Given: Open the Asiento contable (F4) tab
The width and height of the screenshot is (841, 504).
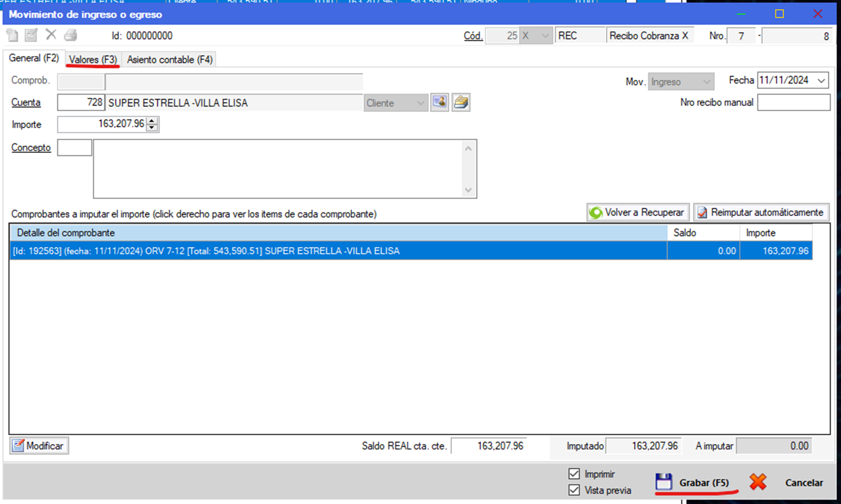Looking at the screenshot, I should 169,60.
